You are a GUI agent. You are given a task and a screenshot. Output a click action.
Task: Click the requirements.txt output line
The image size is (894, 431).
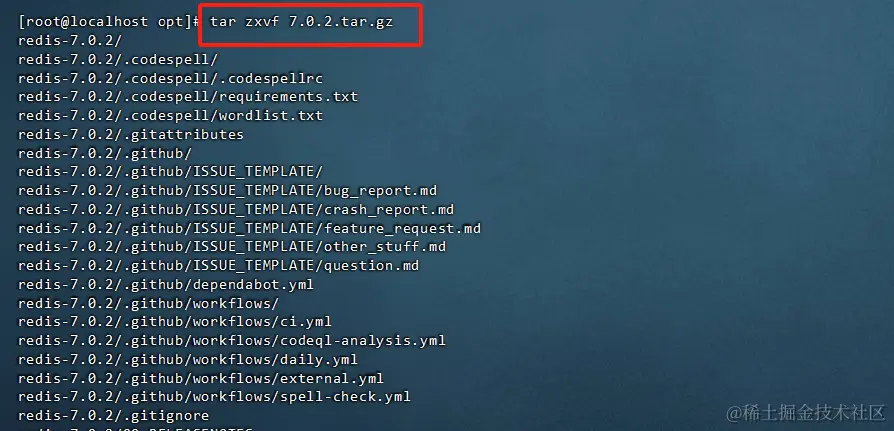tap(188, 97)
